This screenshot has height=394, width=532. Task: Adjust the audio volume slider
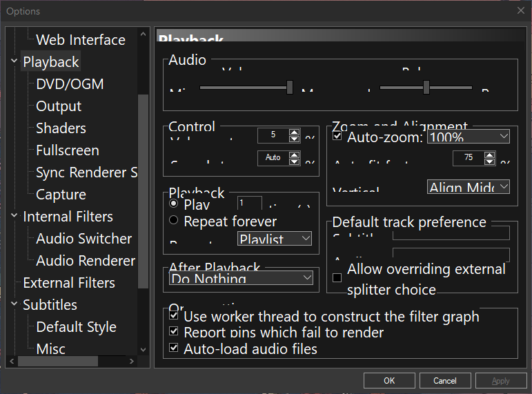289,87
